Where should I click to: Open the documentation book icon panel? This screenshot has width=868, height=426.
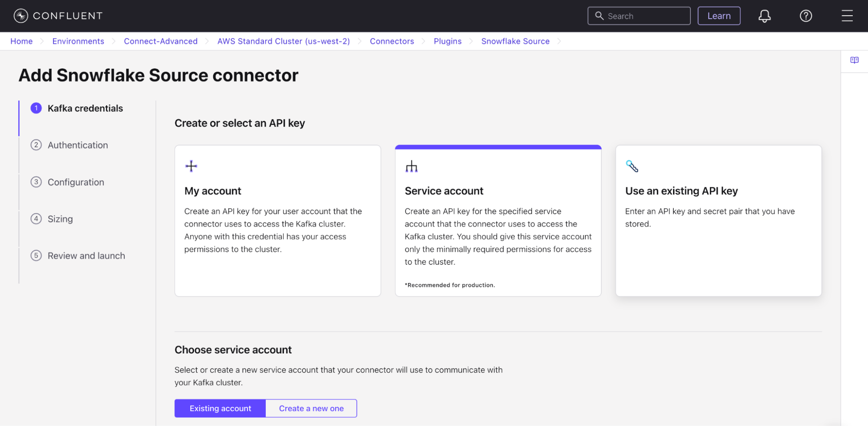coord(854,60)
